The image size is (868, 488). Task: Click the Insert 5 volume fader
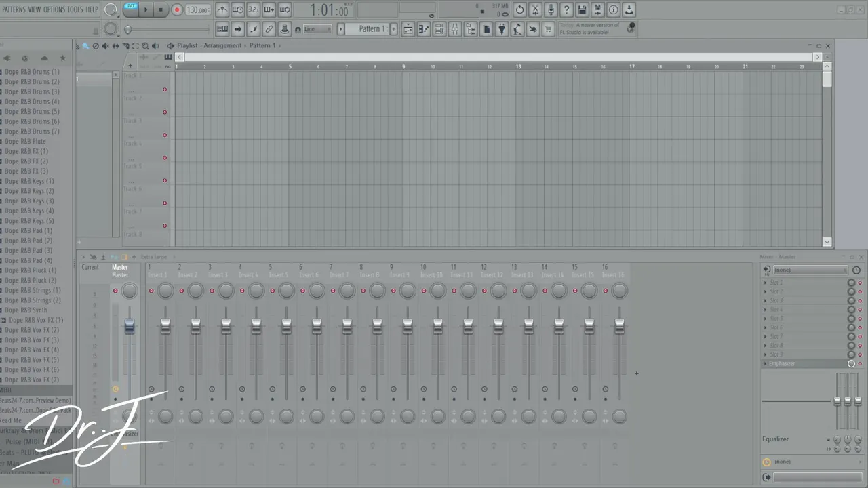click(286, 326)
